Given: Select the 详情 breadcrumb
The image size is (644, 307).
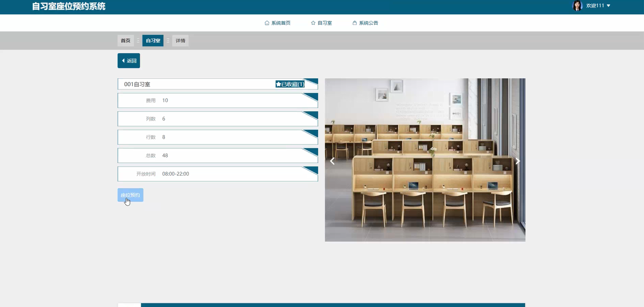Looking at the screenshot, I should pos(181,41).
